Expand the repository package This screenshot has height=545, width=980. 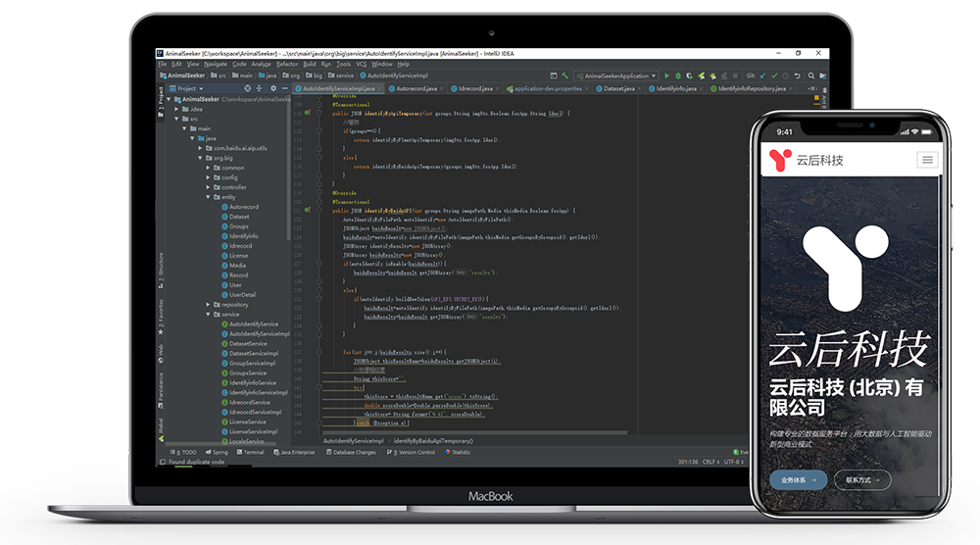(x=208, y=305)
